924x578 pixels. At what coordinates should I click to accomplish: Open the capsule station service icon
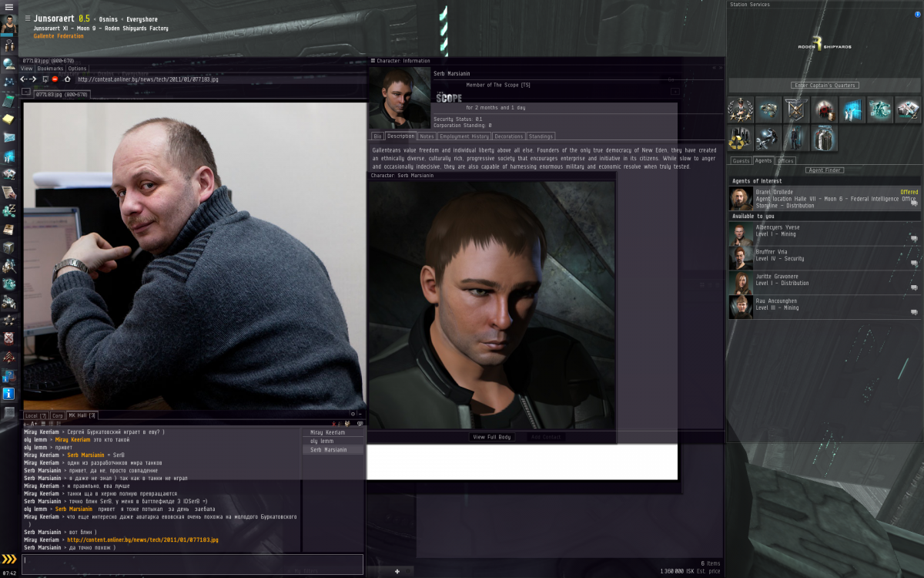click(x=824, y=138)
